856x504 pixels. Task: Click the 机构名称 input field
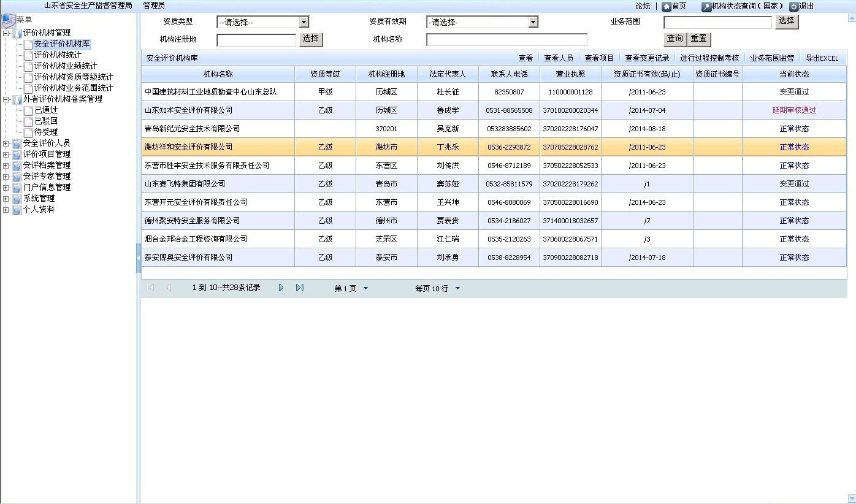coord(505,39)
